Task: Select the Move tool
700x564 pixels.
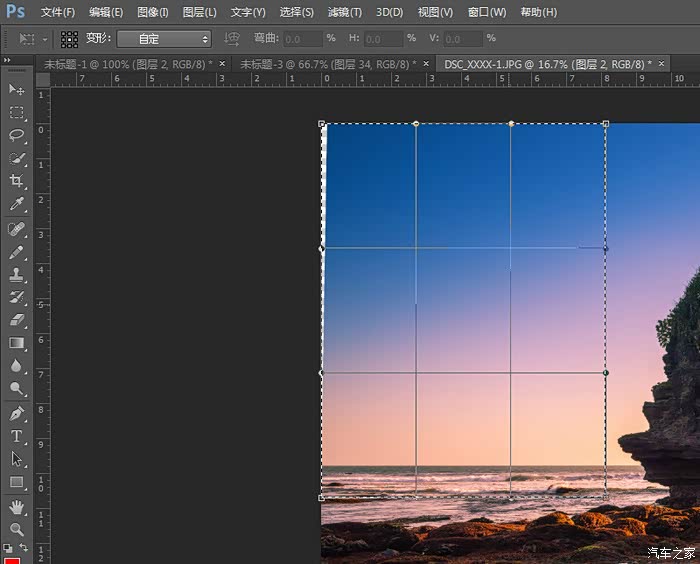Action: [17, 89]
